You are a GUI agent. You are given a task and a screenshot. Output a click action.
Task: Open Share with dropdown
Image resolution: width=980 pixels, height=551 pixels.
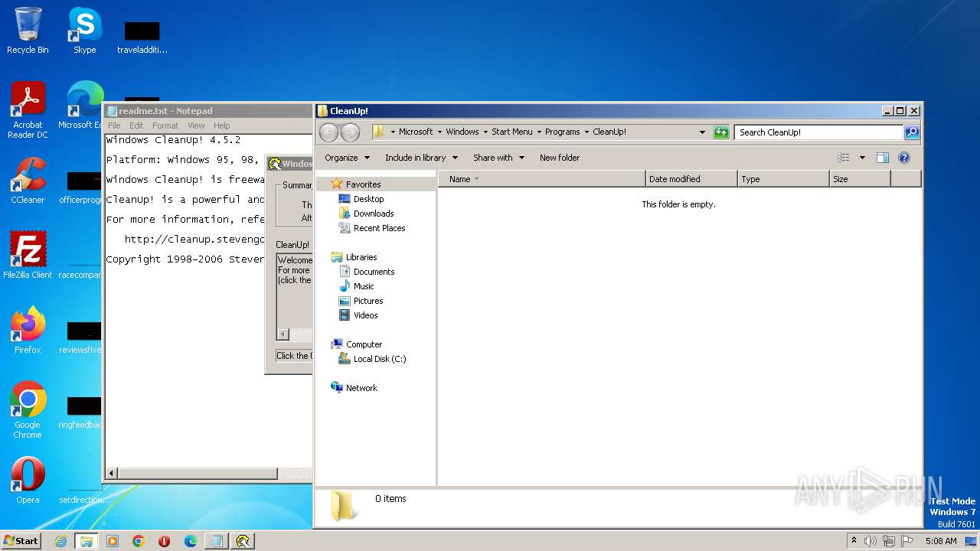point(498,158)
